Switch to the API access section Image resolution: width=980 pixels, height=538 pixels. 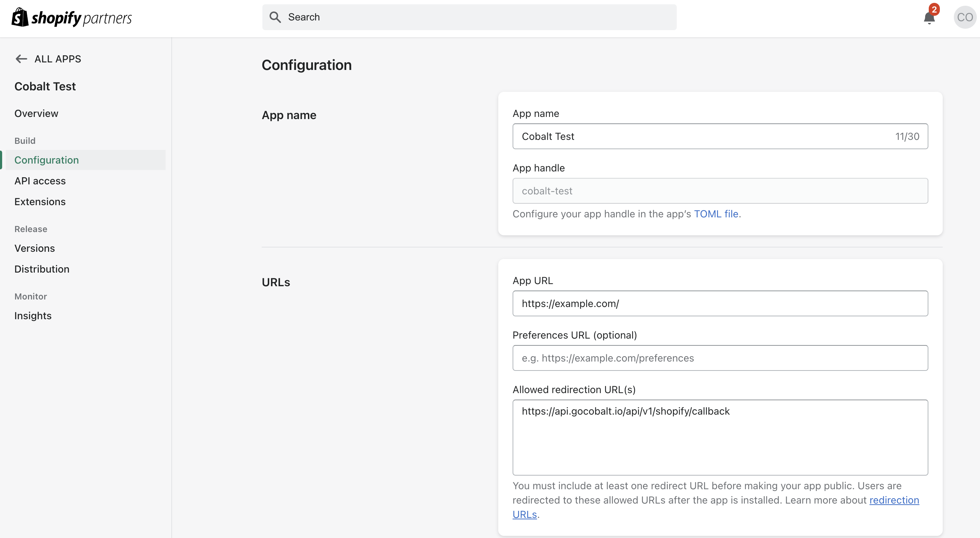(x=40, y=181)
